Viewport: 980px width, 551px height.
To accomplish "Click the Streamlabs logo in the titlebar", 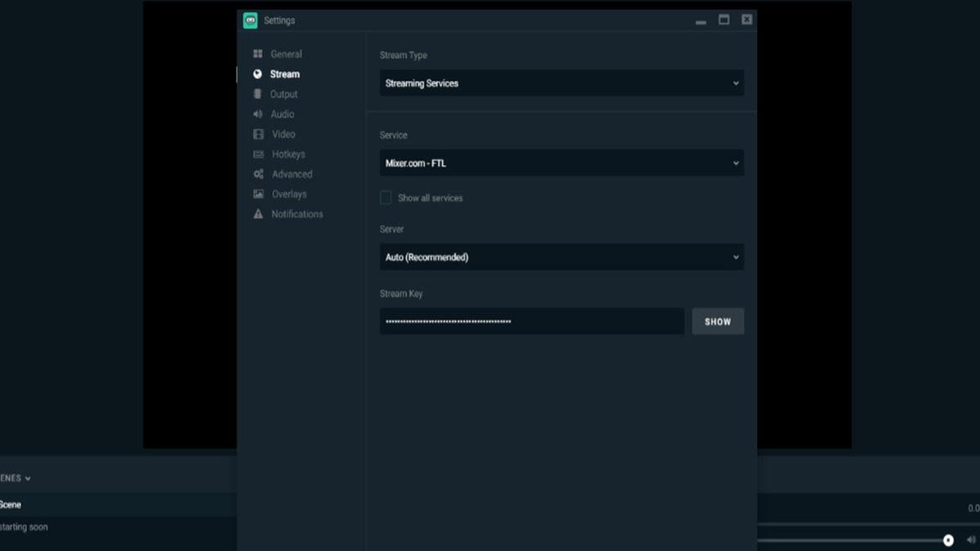I will click(x=250, y=19).
